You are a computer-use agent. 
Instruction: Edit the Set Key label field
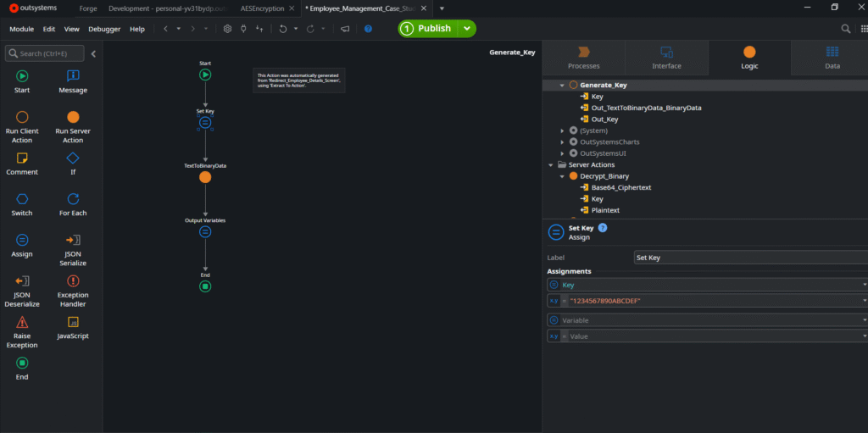click(751, 258)
